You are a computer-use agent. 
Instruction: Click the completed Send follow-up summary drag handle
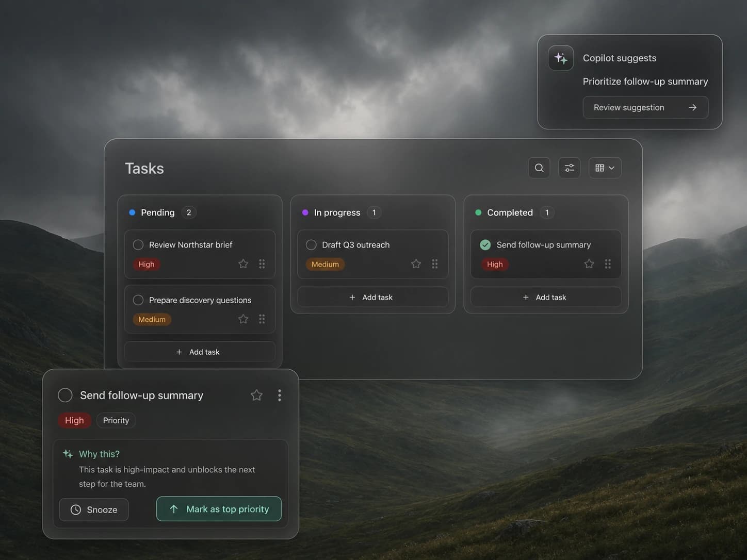[x=608, y=264]
